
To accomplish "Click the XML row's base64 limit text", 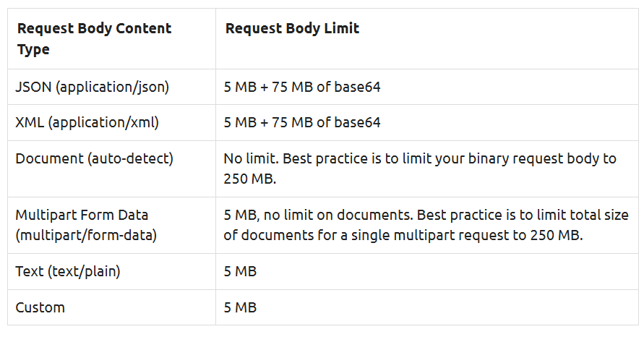I will 302,122.
